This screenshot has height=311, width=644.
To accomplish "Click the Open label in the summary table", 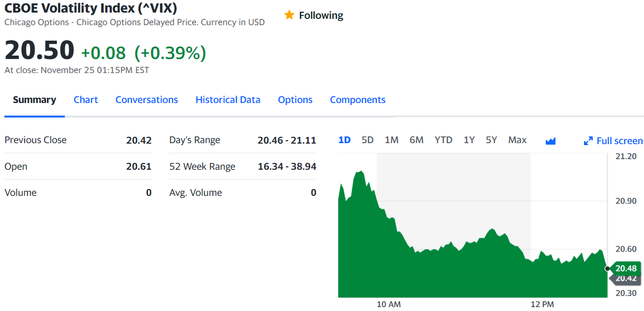I will (15, 166).
